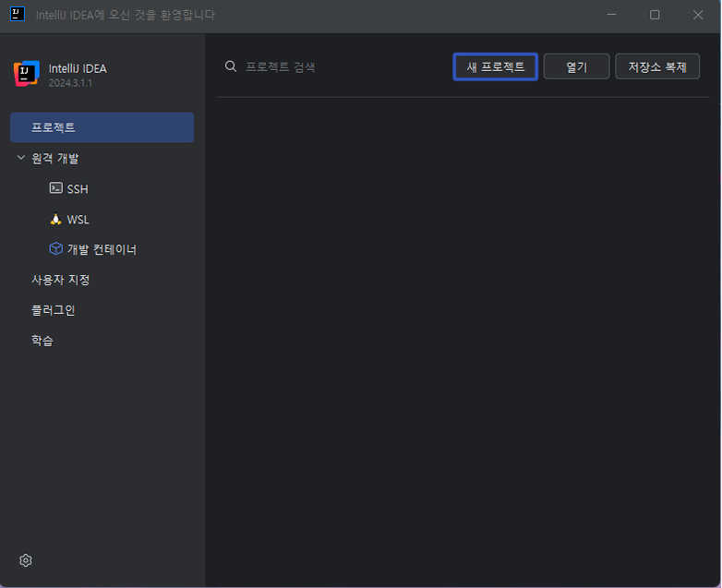
Task: Open the 플러그인 section
Action: pyautogui.click(x=53, y=310)
